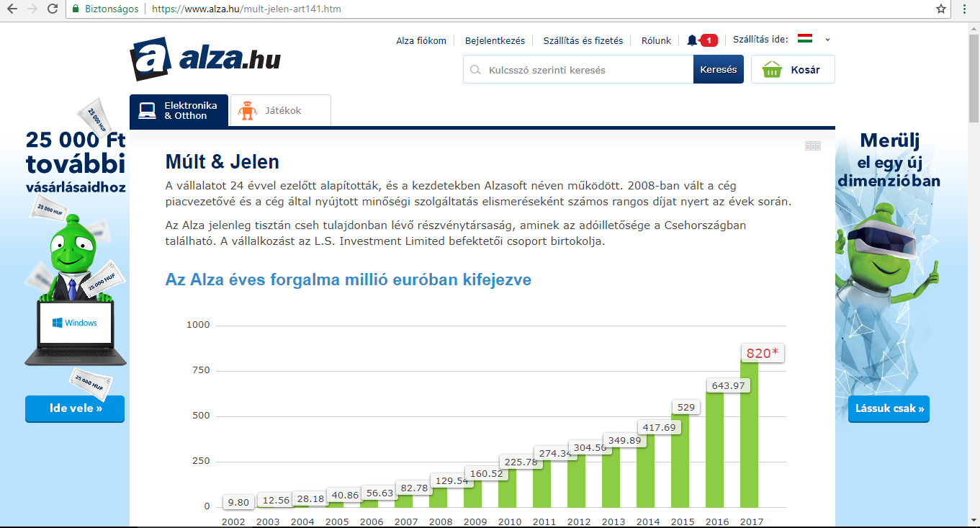This screenshot has height=528, width=980.
Task: Click the magnifier icon in search box
Action: pos(475,70)
